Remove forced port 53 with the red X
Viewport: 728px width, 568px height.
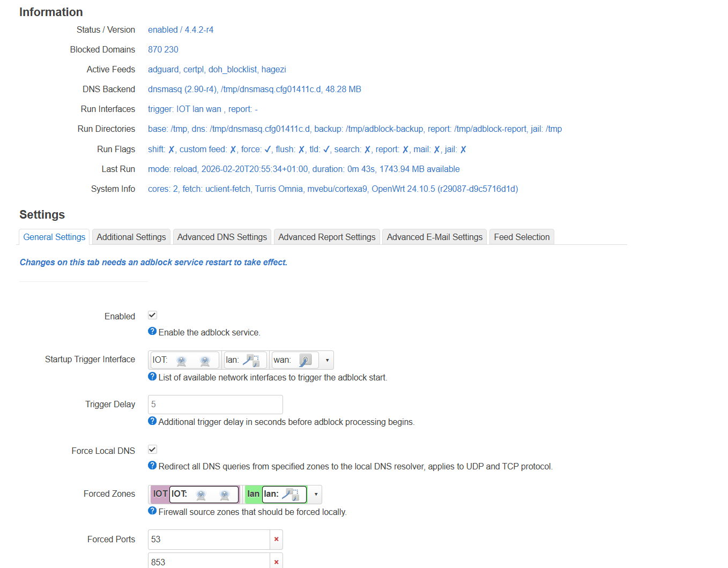click(276, 540)
